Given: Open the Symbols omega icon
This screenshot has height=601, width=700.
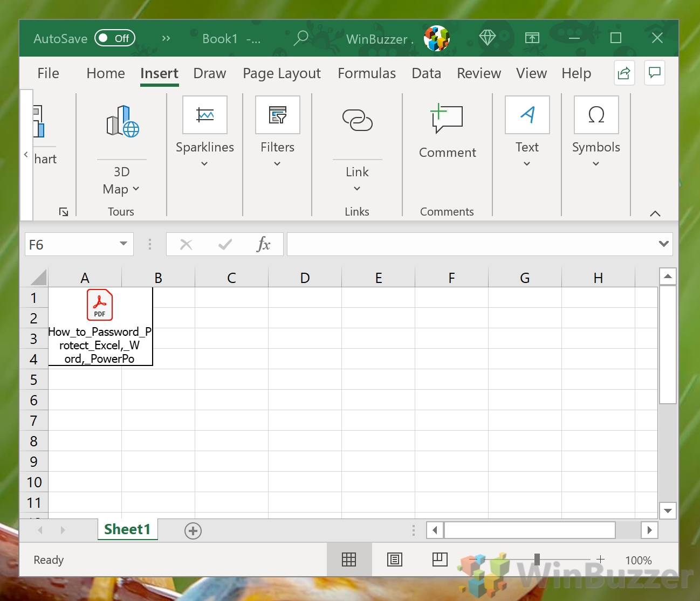Looking at the screenshot, I should pos(596,115).
